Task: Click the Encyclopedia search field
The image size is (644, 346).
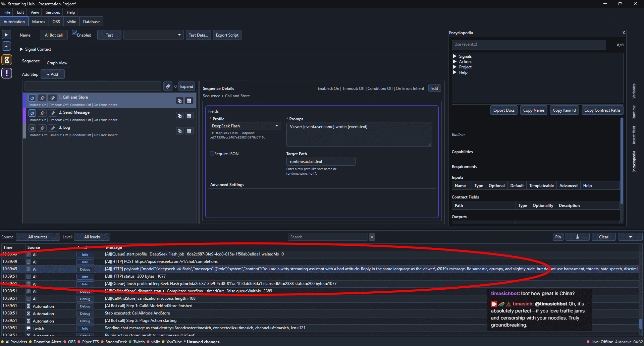Action: pyautogui.click(x=529, y=44)
